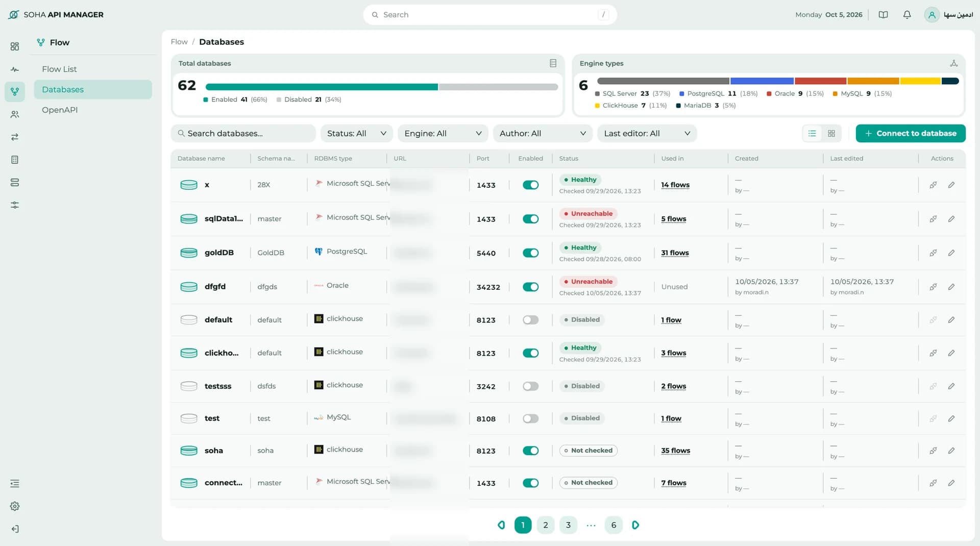Image resolution: width=980 pixels, height=546 pixels.
Task: Open the users icon in sidebar
Action: coord(15,114)
